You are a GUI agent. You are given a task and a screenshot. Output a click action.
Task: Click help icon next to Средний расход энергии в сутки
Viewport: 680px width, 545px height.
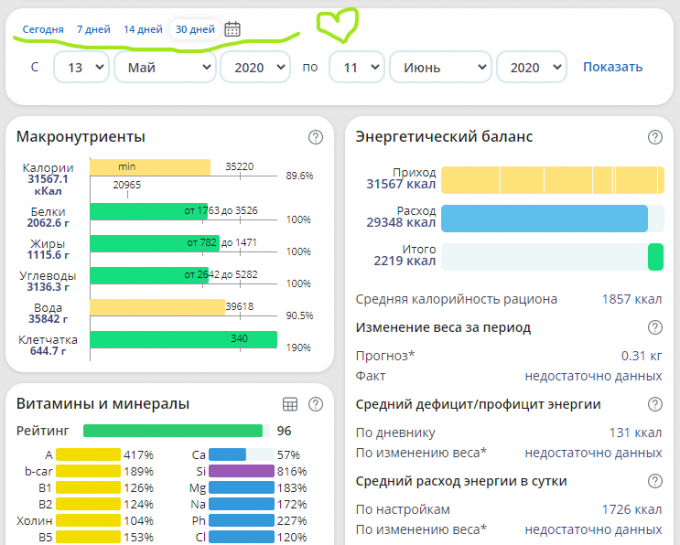pyautogui.click(x=655, y=481)
